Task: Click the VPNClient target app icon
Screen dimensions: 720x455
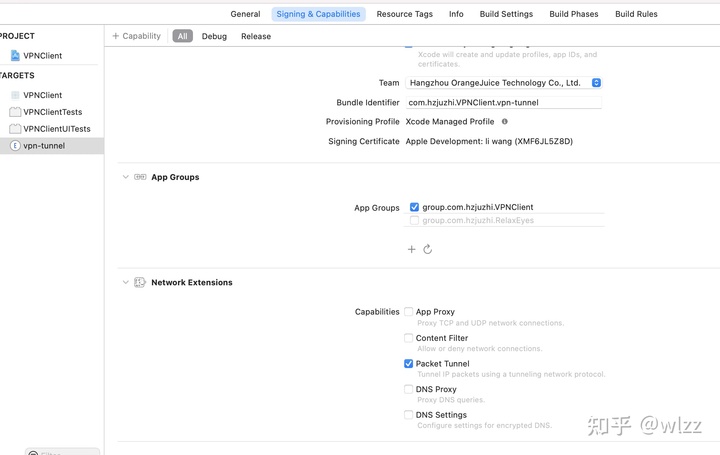Action: 15,95
